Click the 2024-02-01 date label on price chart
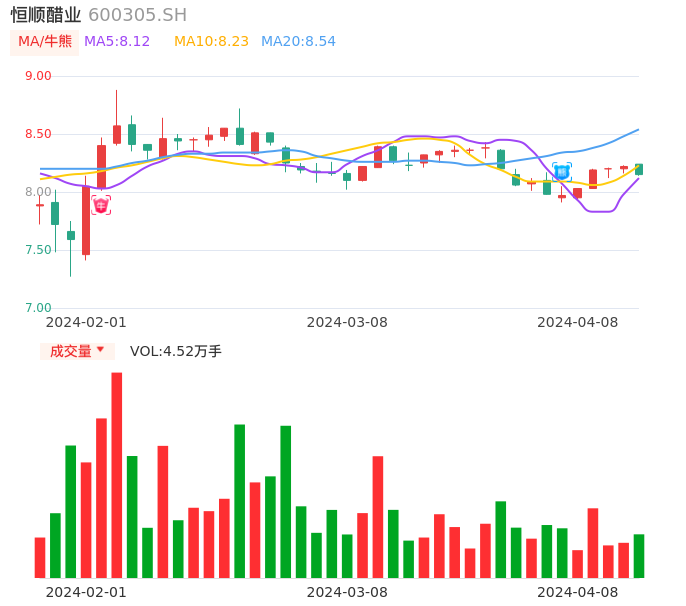 pos(86,322)
